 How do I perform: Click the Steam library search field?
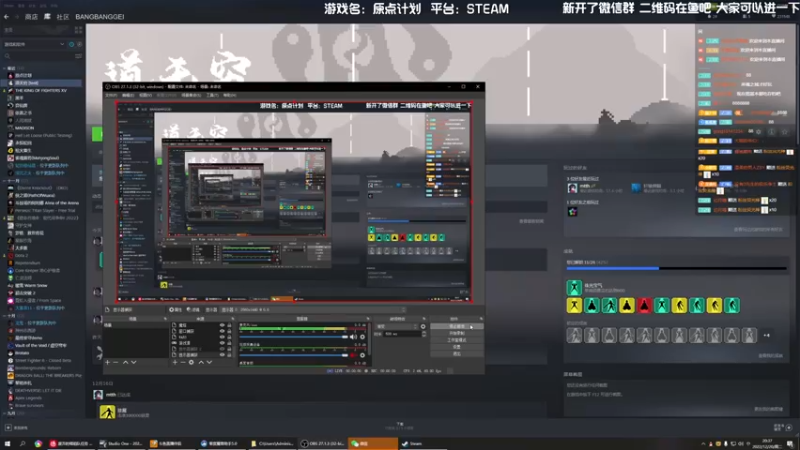pyautogui.click(x=38, y=56)
